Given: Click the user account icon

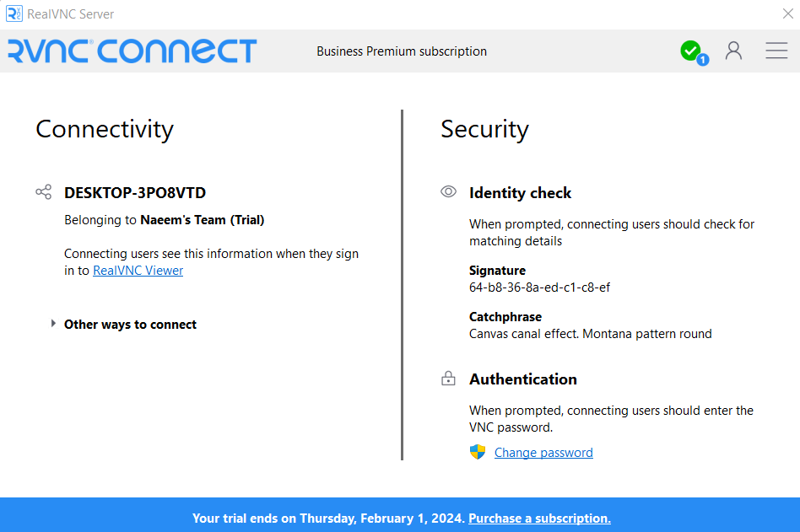Looking at the screenshot, I should [x=733, y=51].
